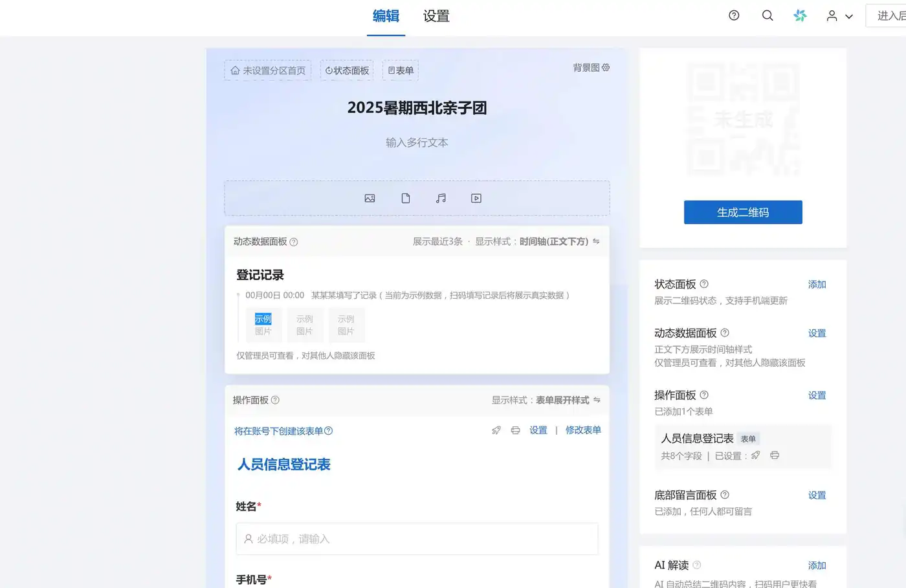Click printer icon in 人员信息登记表 card
Image resolution: width=906 pixels, height=588 pixels.
point(775,455)
